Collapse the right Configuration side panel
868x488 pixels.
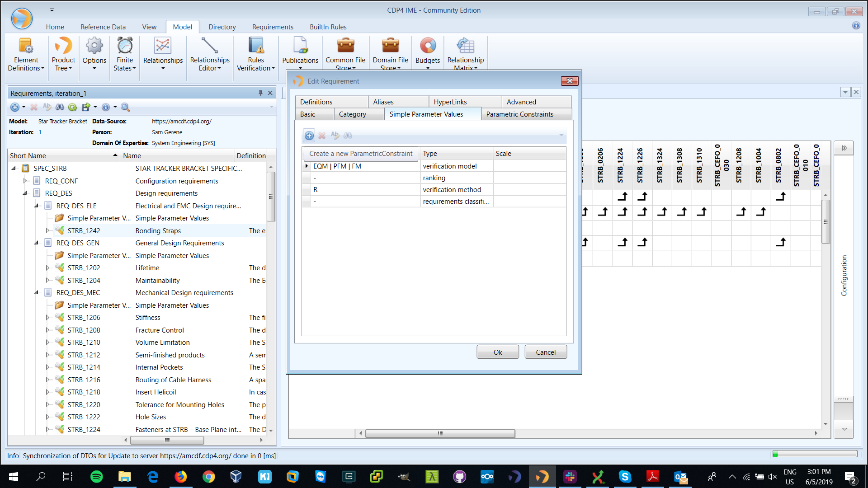(x=844, y=147)
